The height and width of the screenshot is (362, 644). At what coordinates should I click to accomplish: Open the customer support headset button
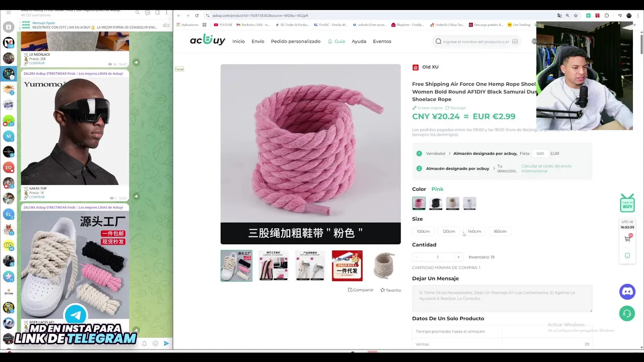[x=627, y=314]
